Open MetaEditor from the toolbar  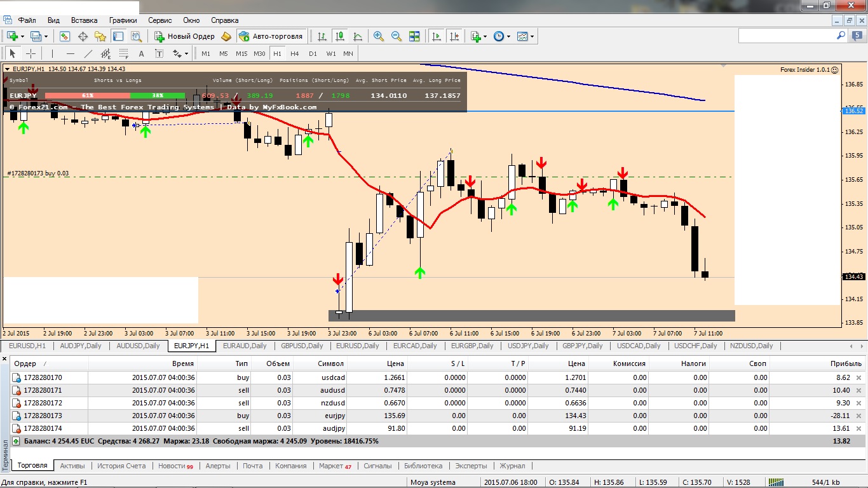pyautogui.click(x=226, y=36)
